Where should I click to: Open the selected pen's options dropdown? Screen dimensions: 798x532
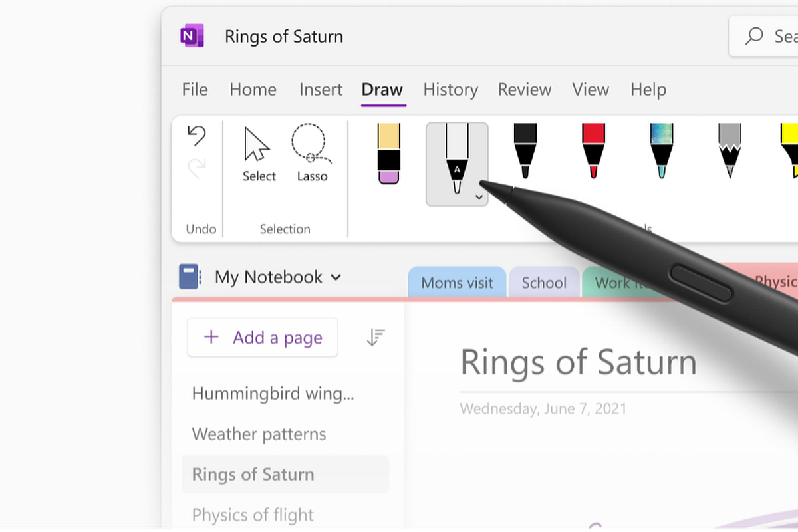point(479,197)
